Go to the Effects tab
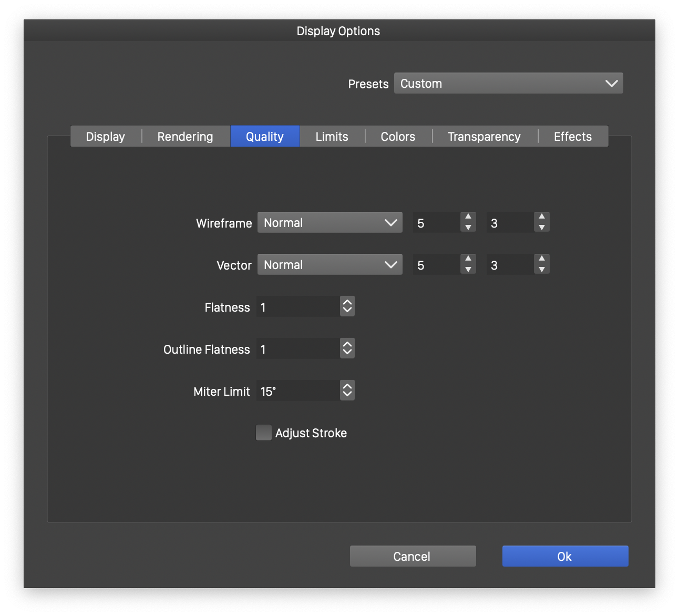The height and width of the screenshot is (616, 679). (x=572, y=137)
